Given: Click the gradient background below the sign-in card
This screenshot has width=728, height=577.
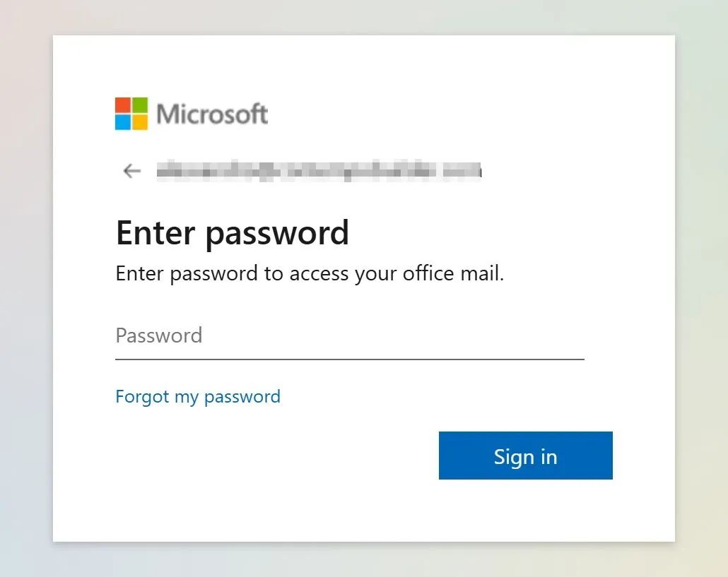Looking at the screenshot, I should coord(364,559).
